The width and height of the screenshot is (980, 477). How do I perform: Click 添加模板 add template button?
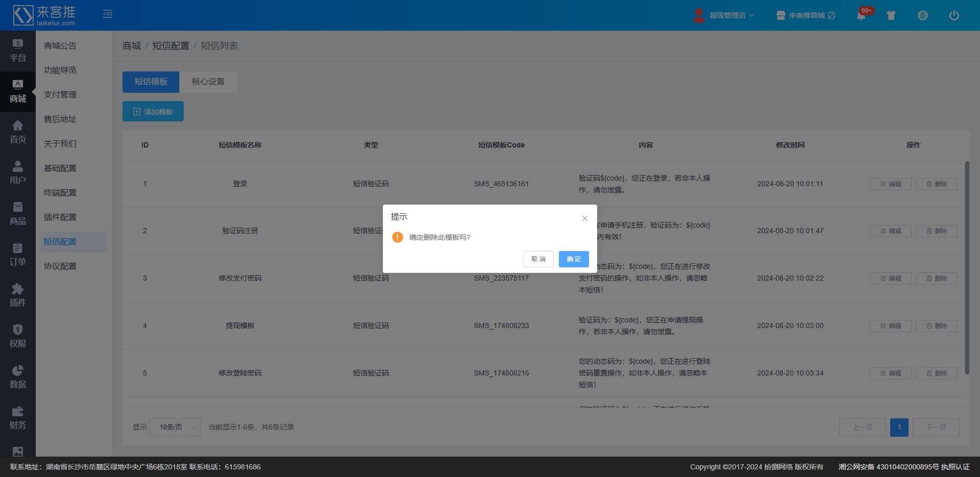tap(153, 112)
